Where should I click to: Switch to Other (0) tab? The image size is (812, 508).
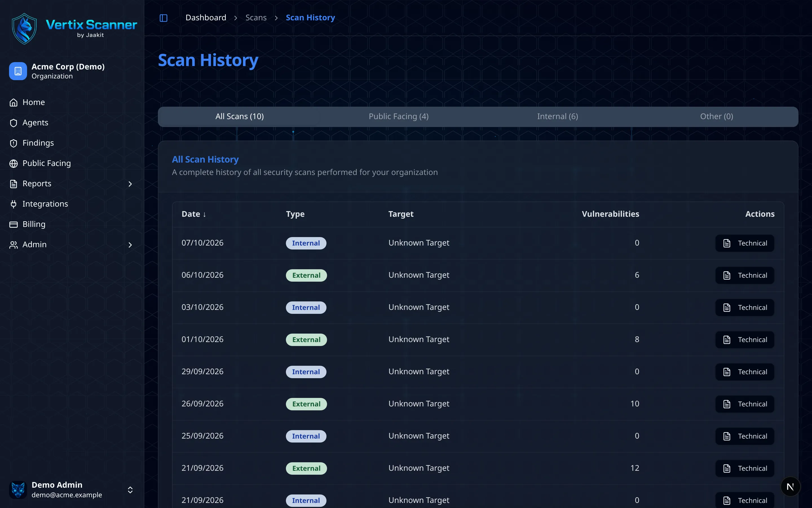716,117
